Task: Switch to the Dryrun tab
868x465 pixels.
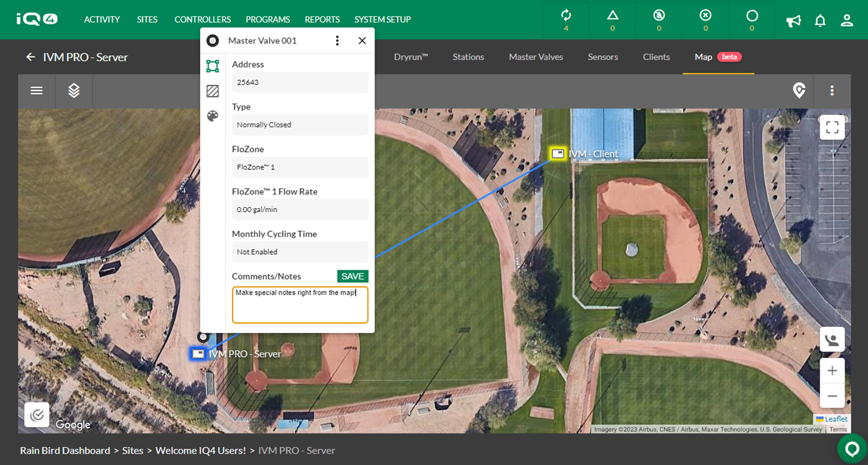Action: (x=411, y=56)
